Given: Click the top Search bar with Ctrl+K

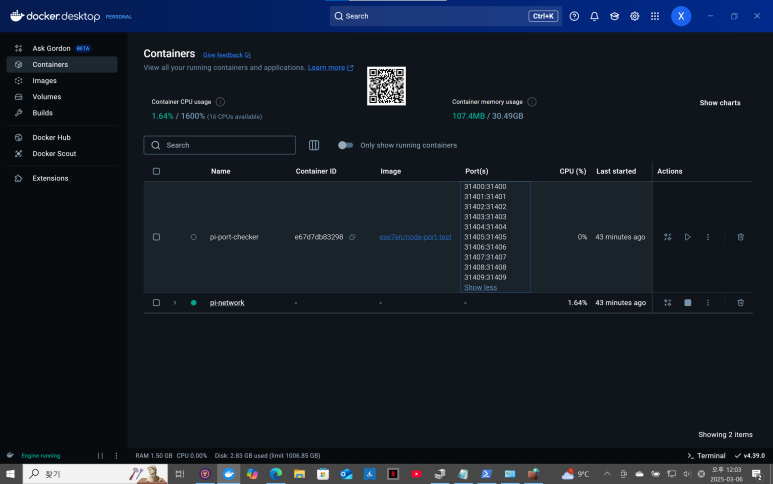Looking at the screenshot, I should point(446,16).
